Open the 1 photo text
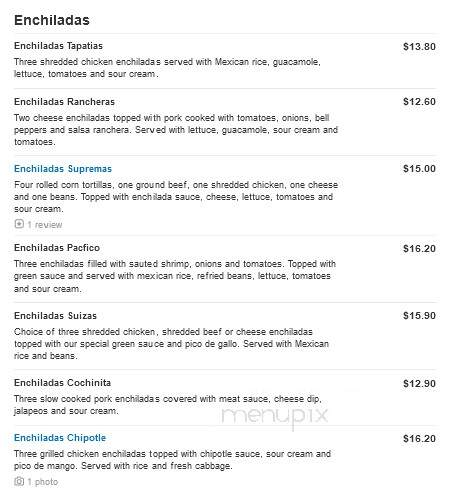The image size is (454, 498). tap(43, 482)
